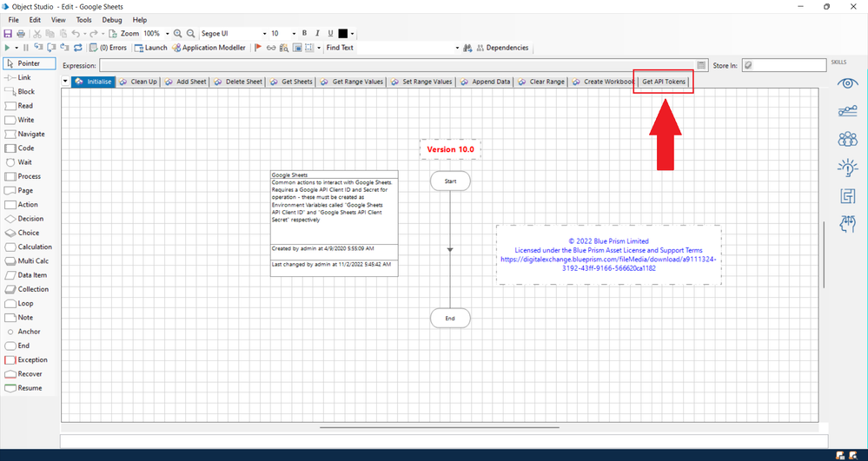Select the Collection stage tool
Image resolution: width=868 pixels, height=461 pixels.
point(30,289)
